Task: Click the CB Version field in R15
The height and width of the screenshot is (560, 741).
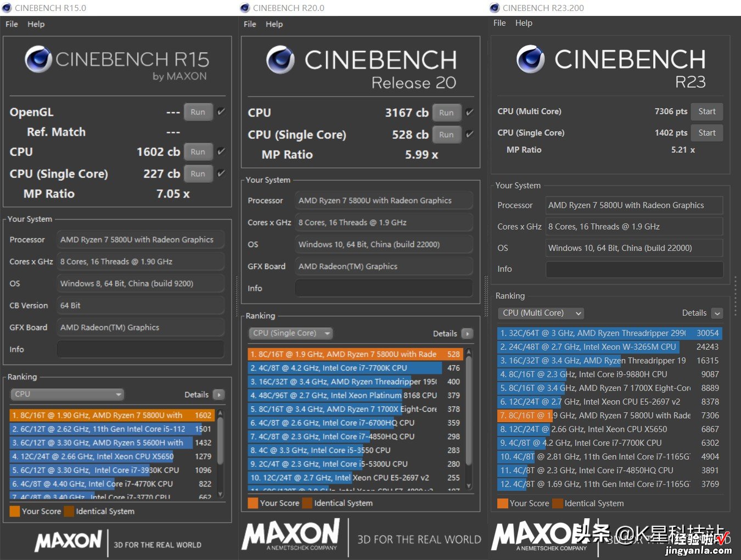Action: (141, 305)
